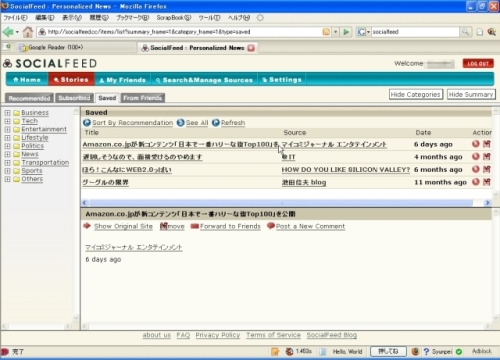Click the Firefox home icon

click(x=28, y=32)
